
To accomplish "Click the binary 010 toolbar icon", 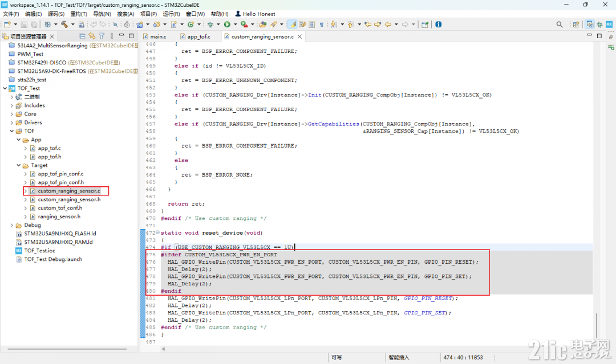I will pos(82,24).
